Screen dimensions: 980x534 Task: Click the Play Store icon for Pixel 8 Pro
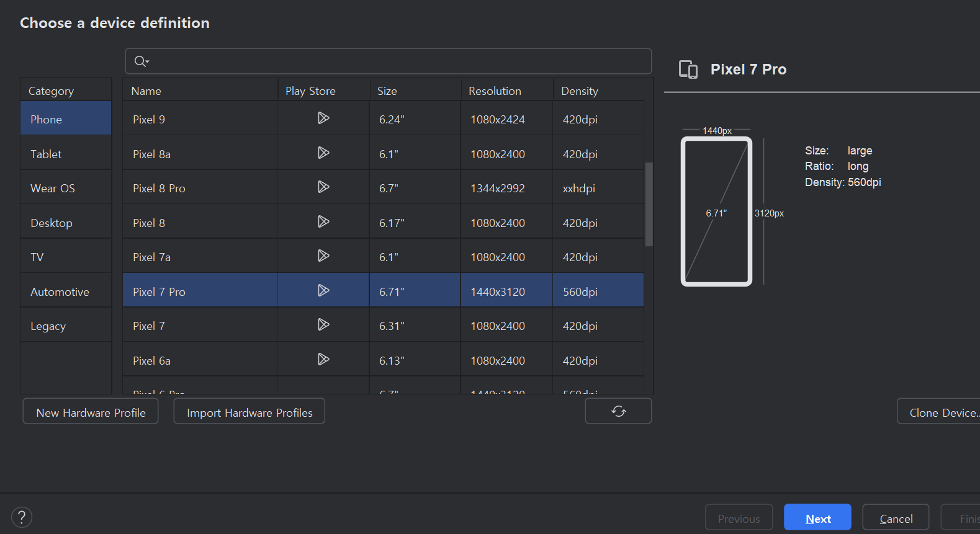coord(323,187)
